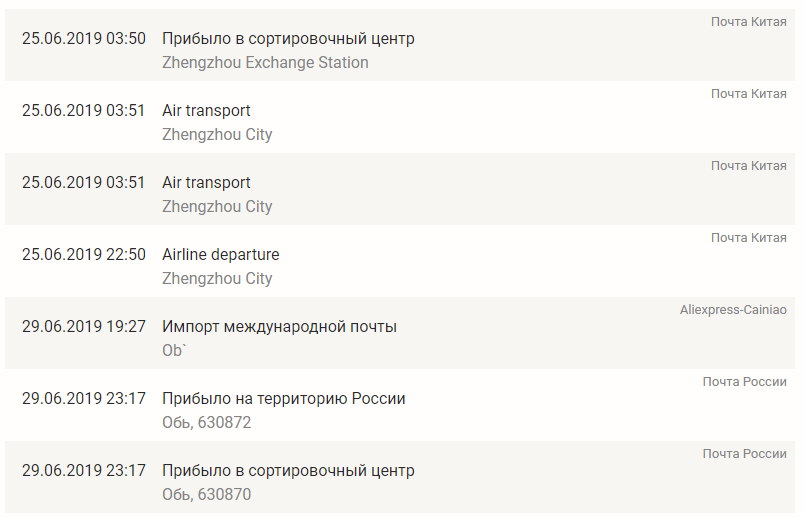Click the 29.06.2019 19:27 timestamp
Screen dimensions: 806x517
[x=84, y=326]
